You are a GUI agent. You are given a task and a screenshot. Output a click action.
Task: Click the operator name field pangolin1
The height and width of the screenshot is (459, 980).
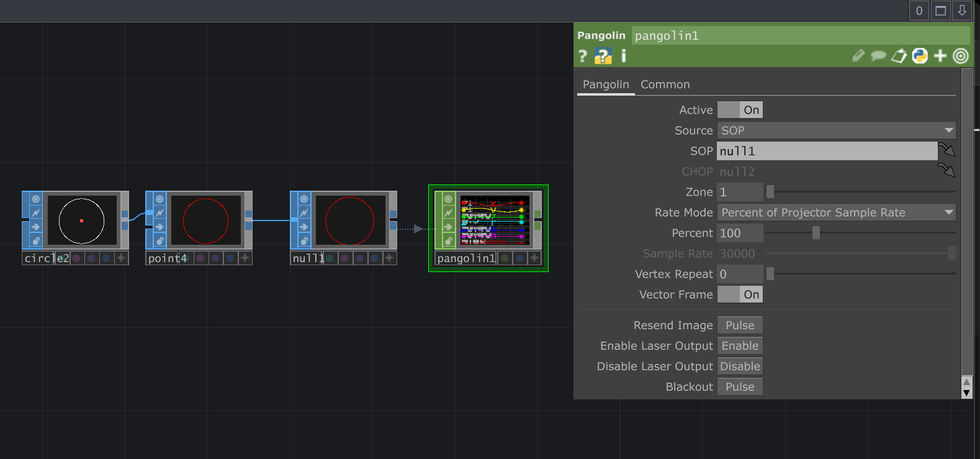click(x=801, y=35)
